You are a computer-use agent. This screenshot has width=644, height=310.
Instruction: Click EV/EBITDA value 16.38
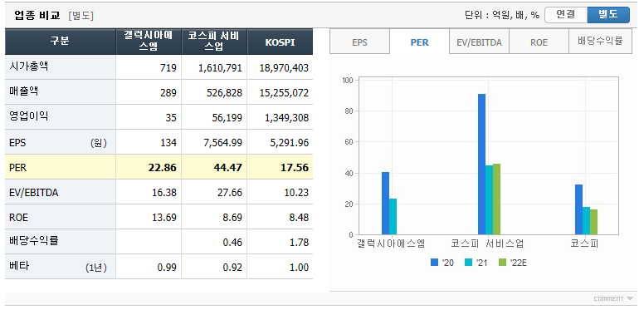163,193
